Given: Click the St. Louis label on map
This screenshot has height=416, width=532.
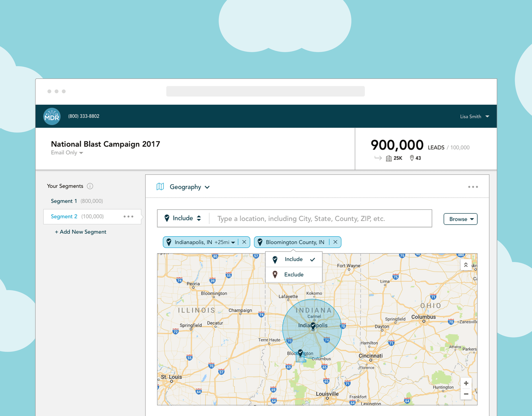Looking at the screenshot, I should tap(171, 377).
